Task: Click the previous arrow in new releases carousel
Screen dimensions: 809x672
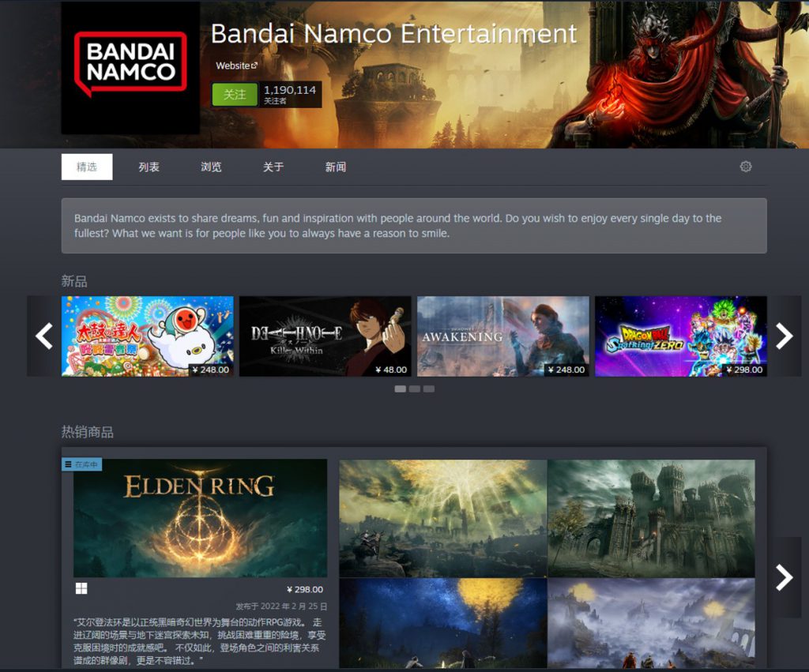Action: 44,336
